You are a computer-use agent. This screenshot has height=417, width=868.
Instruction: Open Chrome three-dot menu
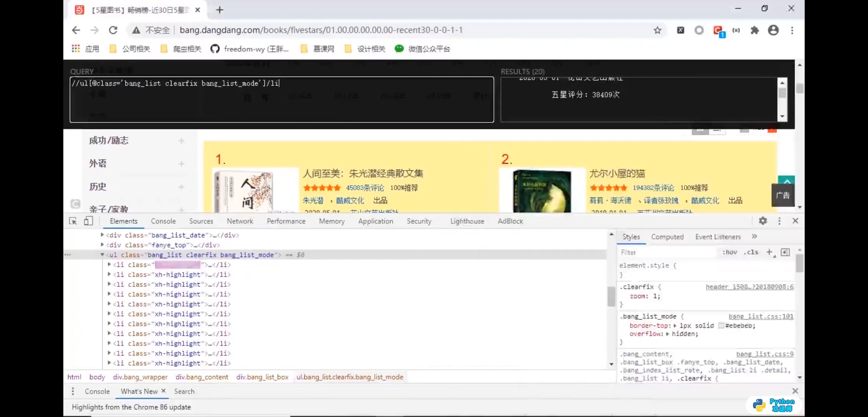click(792, 30)
